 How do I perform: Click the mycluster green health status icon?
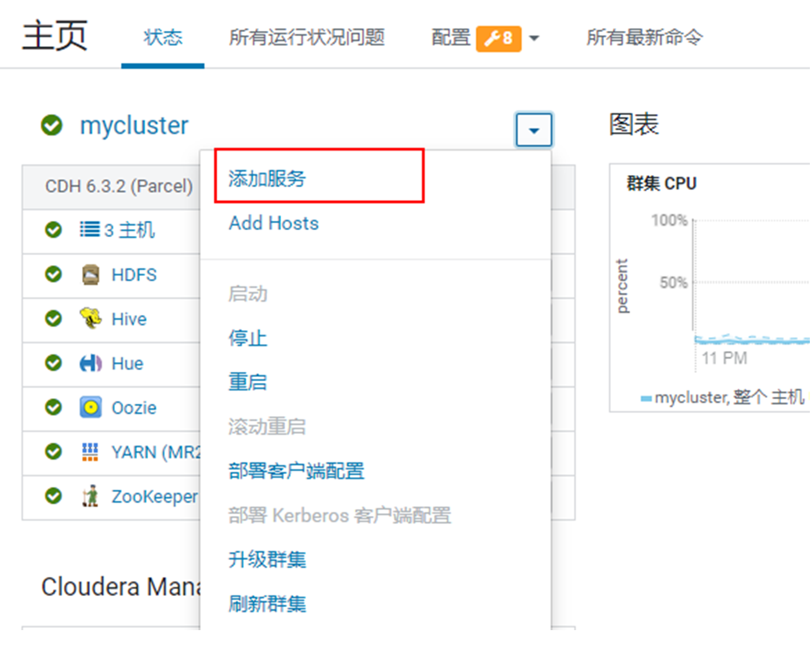pos(52,125)
